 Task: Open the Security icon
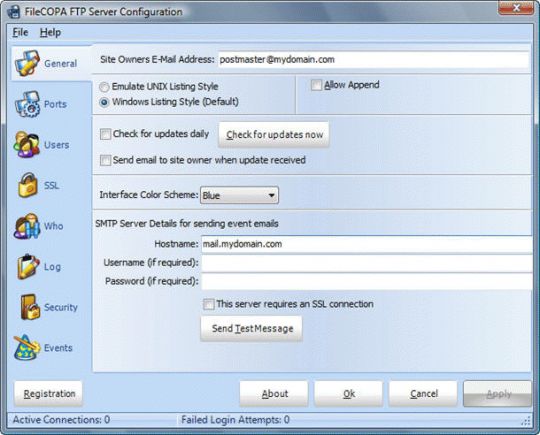[30, 307]
